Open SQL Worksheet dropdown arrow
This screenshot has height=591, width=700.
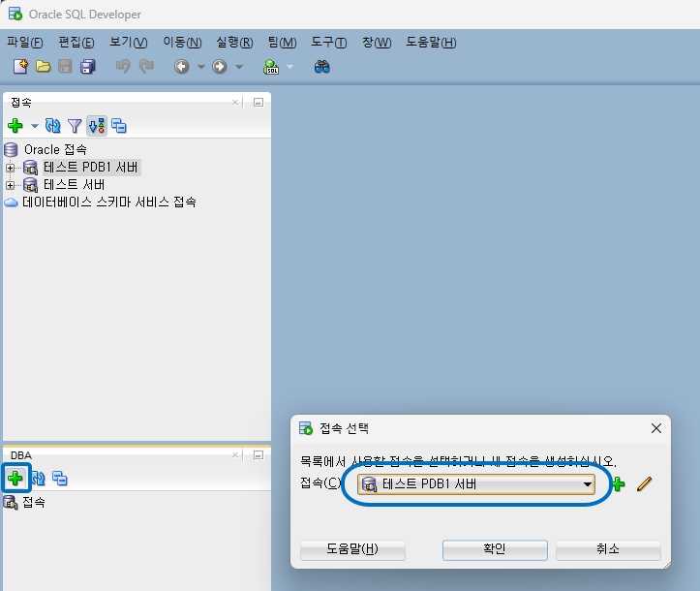[x=290, y=67]
